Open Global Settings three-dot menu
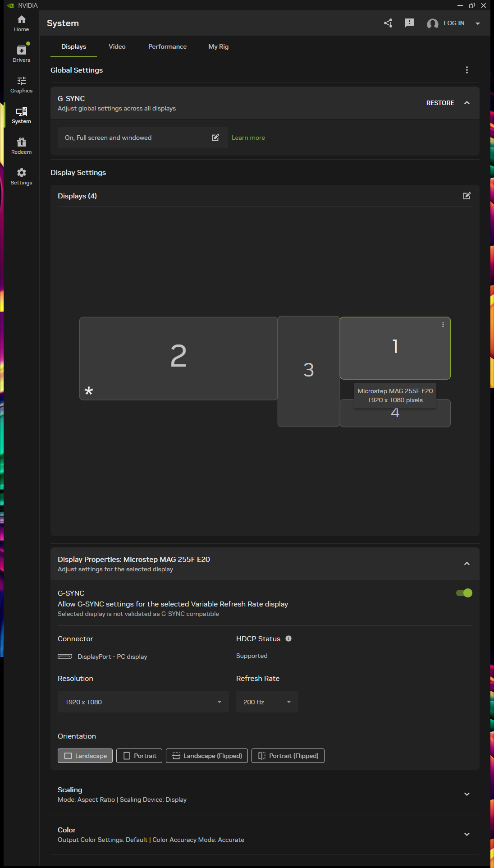 pos(467,70)
